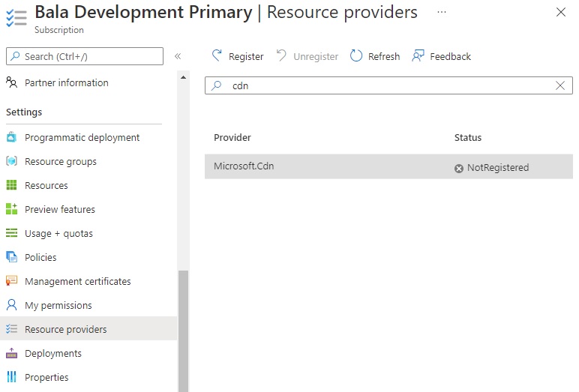The width and height of the screenshot is (579, 392).
Task: Open the more options ellipsis in header
Action: click(x=442, y=12)
